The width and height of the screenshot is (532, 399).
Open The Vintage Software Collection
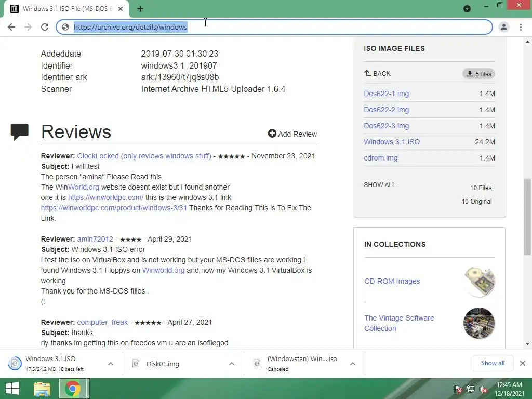click(400, 323)
